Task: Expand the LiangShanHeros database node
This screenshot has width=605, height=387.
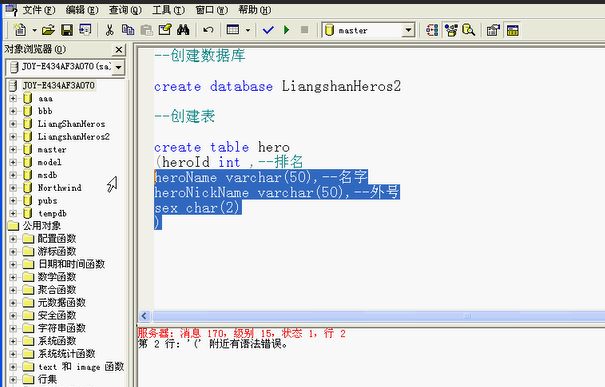Action: point(13,124)
